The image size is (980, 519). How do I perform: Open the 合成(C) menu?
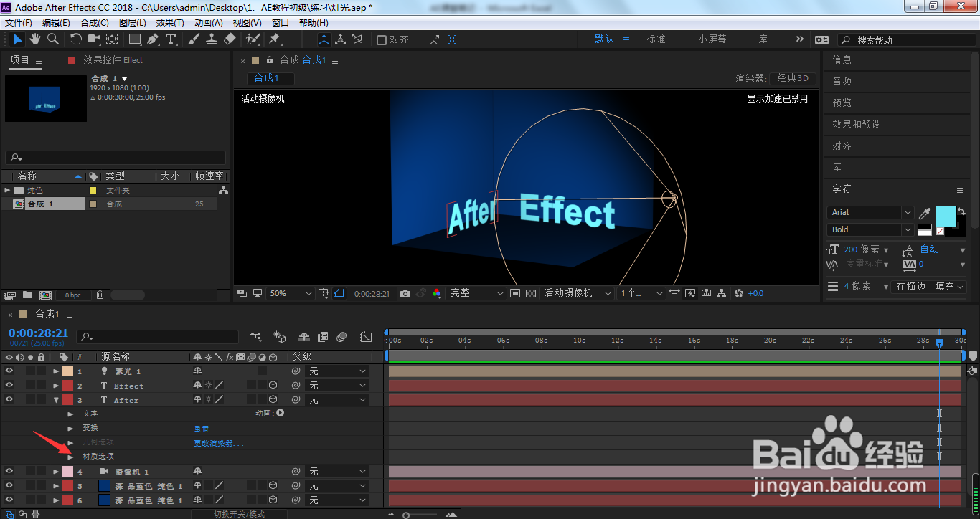(x=95, y=22)
